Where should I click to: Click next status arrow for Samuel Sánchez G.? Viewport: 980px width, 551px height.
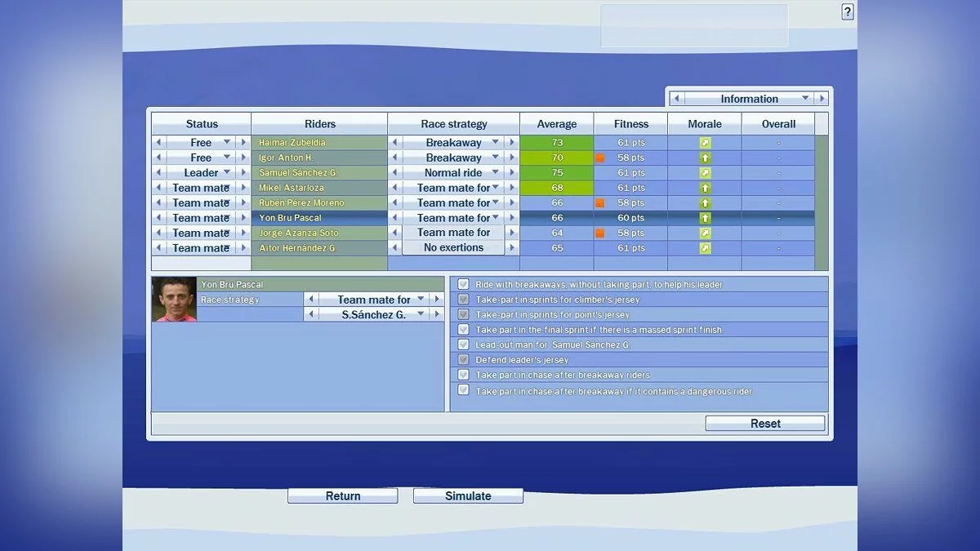coord(243,173)
